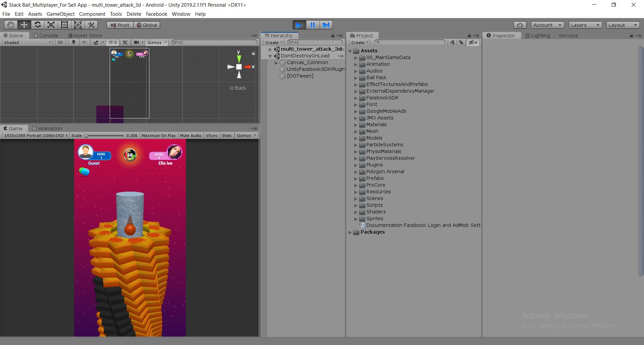Click the Pause playback button
The height and width of the screenshot is (345, 644).
tap(312, 25)
